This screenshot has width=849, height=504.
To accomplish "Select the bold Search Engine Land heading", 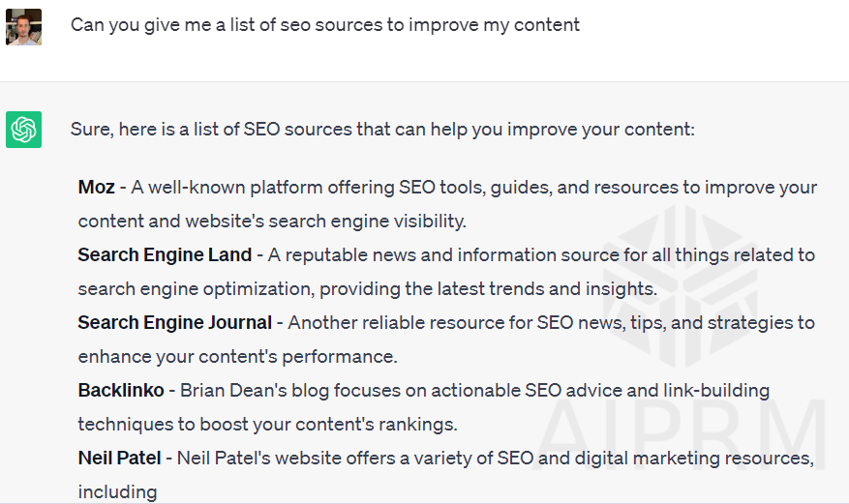I will (165, 254).
